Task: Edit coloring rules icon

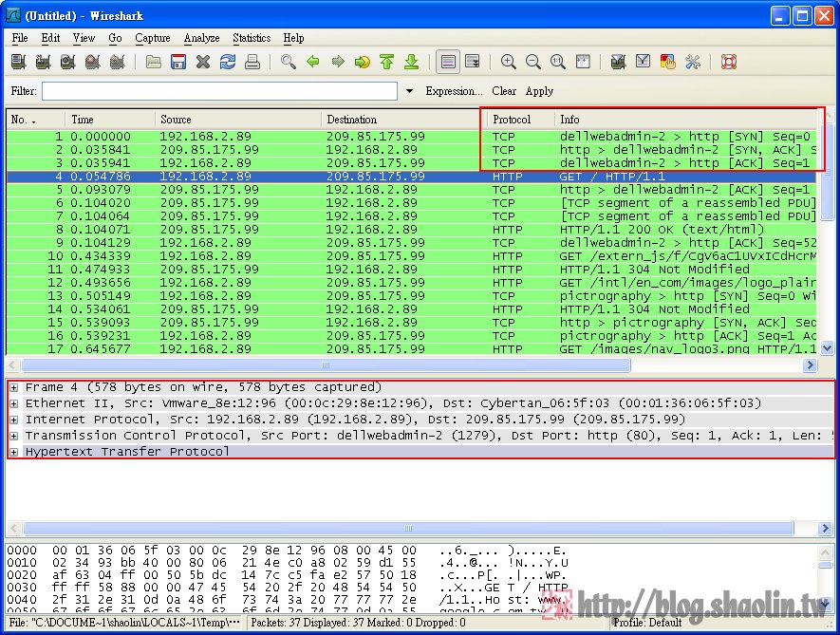Action: tap(667, 62)
